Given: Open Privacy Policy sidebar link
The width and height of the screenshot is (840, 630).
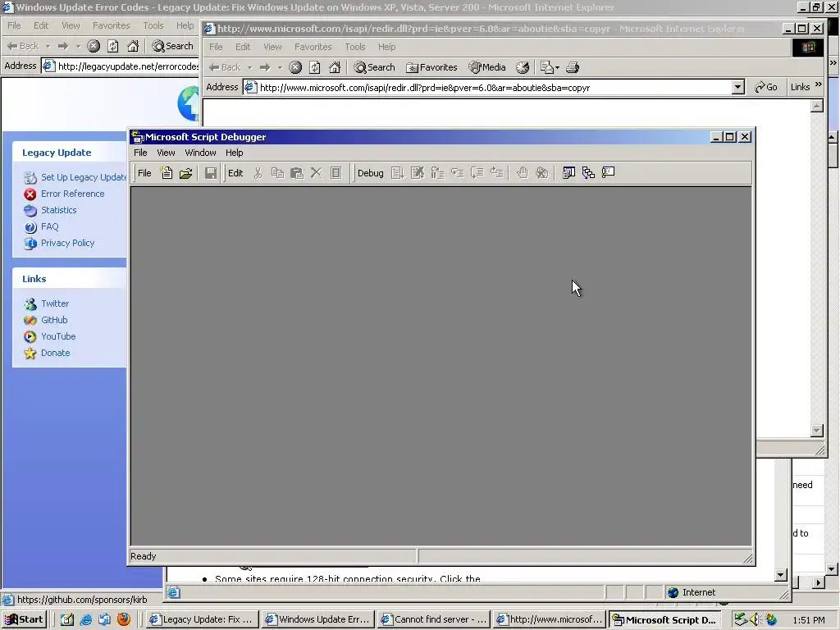Looking at the screenshot, I should (67, 243).
